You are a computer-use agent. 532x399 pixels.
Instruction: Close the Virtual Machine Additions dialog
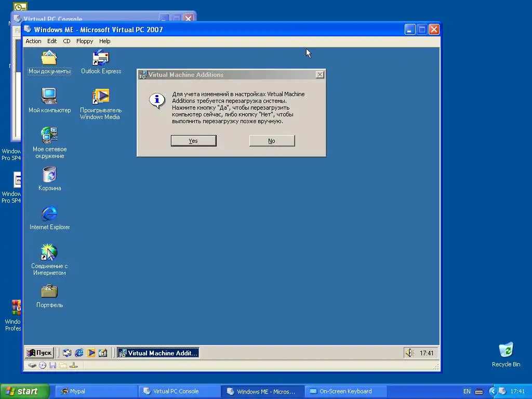pyautogui.click(x=320, y=75)
